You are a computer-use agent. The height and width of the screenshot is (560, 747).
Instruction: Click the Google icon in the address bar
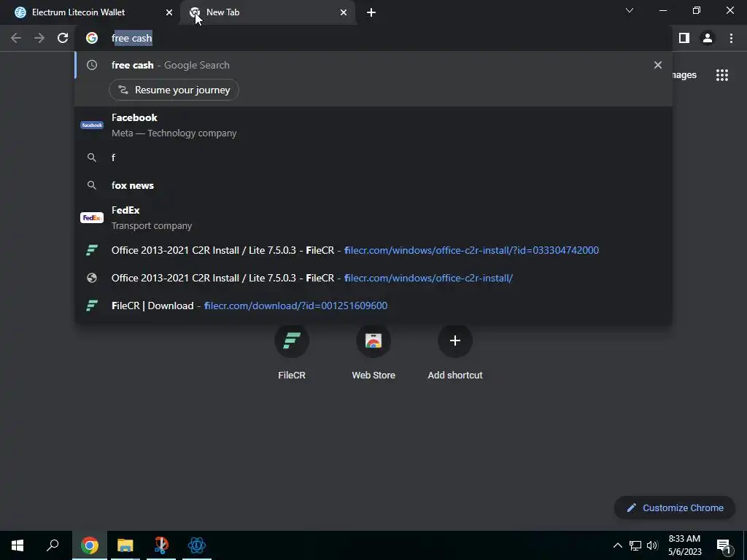coord(92,38)
